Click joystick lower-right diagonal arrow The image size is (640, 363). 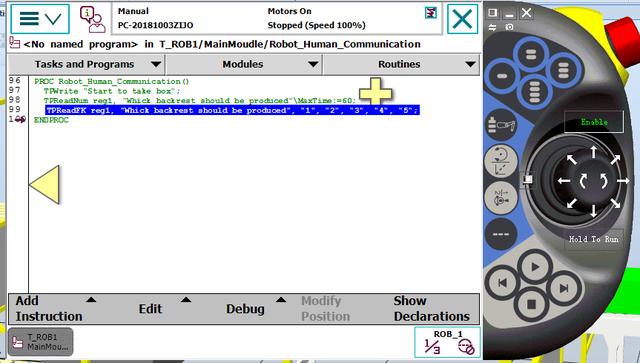(x=616, y=203)
